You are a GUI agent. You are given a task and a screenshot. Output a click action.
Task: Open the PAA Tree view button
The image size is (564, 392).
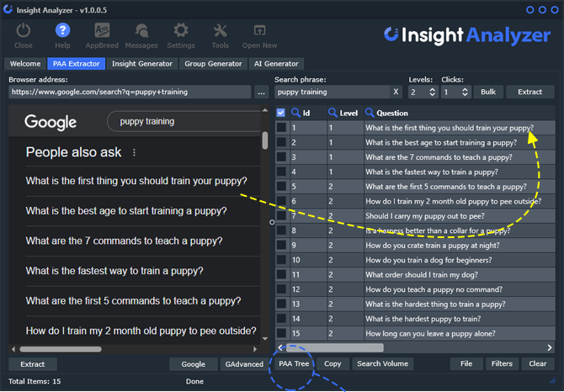pos(294,363)
